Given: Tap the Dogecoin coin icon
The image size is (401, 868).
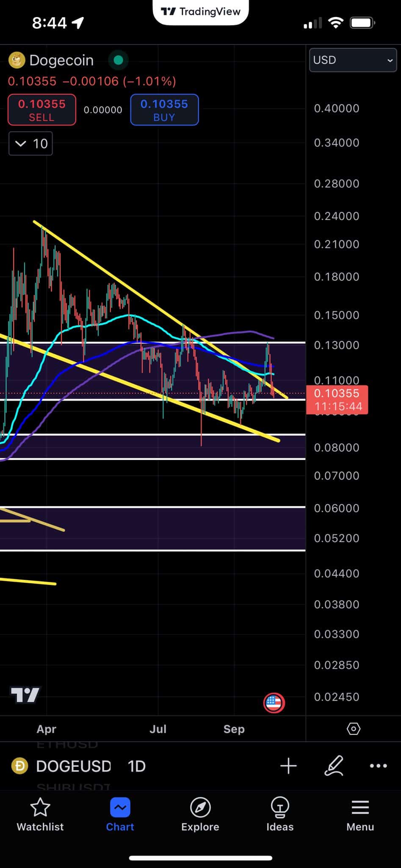Looking at the screenshot, I should (17, 60).
